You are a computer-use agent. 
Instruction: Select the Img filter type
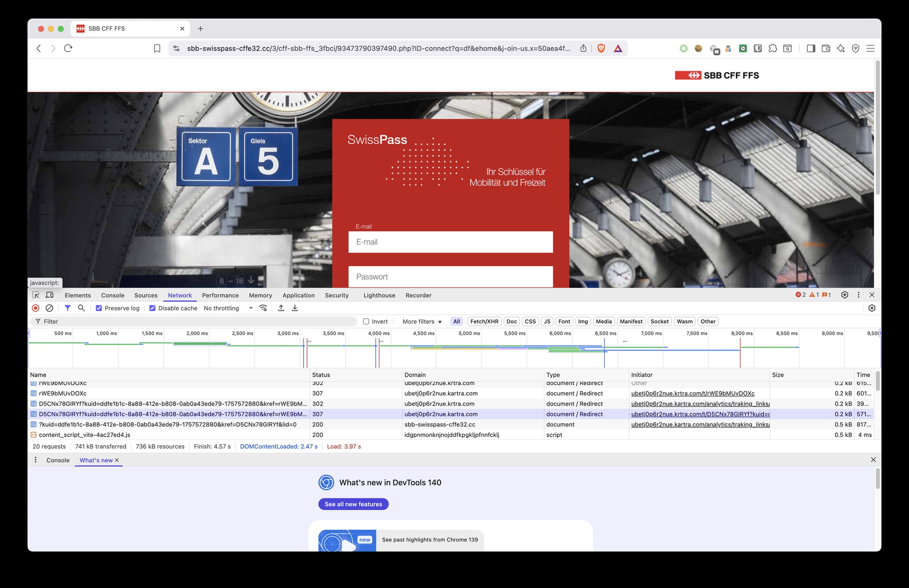coord(583,321)
